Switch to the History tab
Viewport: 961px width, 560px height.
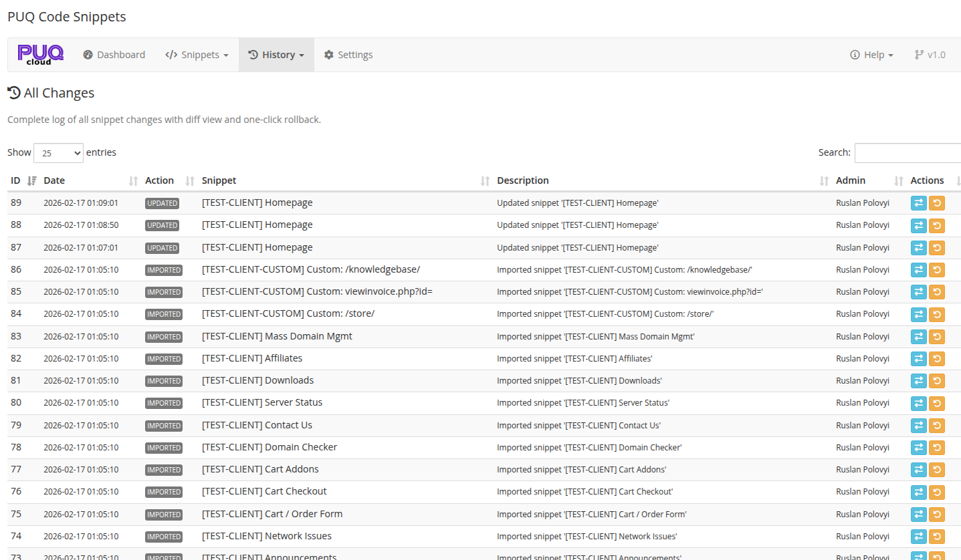[x=276, y=55]
